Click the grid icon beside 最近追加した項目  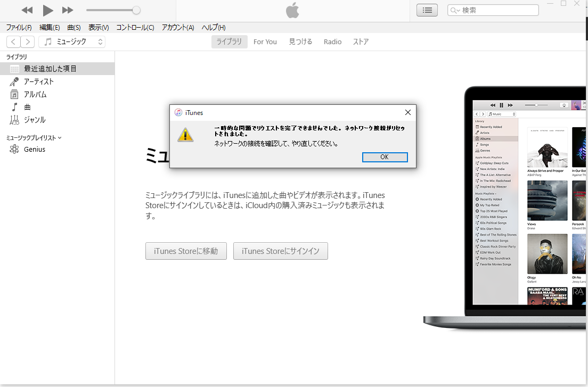pos(14,69)
